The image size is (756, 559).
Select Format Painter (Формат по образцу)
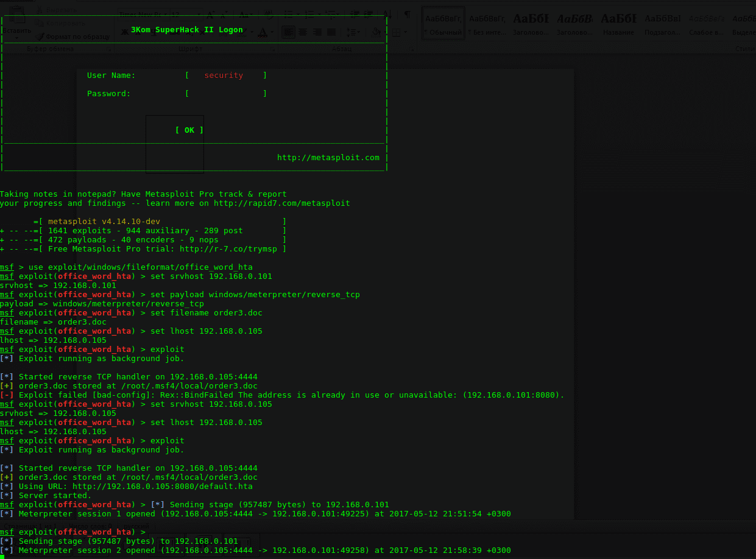click(x=72, y=37)
